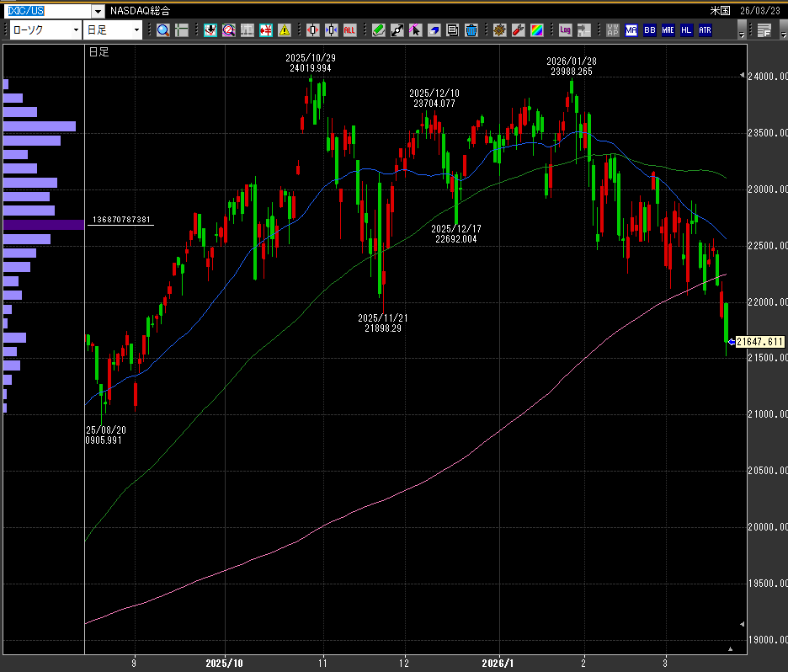The image size is (788, 672).
Task: Select the arrow pointer line tool
Action: coord(415,30)
